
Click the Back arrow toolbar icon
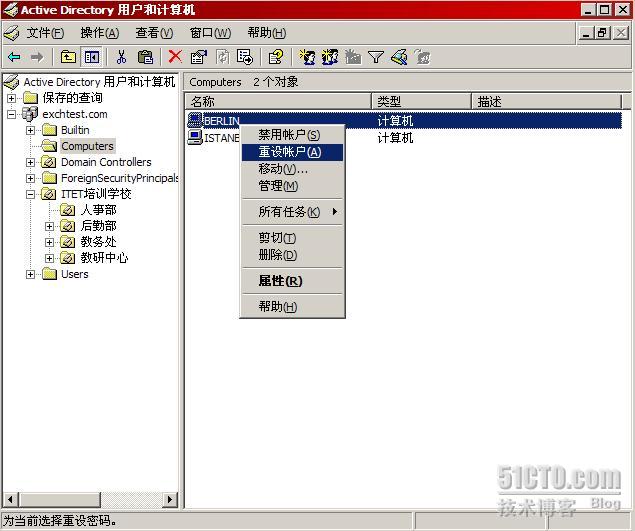(15, 57)
